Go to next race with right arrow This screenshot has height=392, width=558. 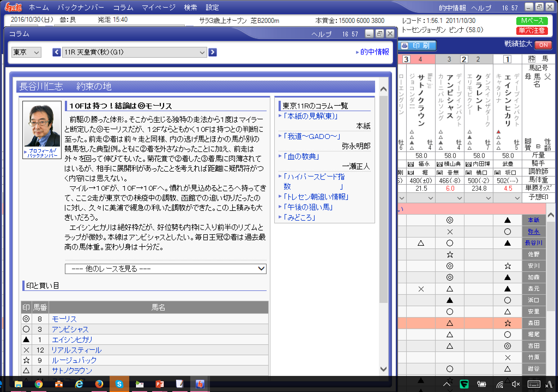point(212,52)
